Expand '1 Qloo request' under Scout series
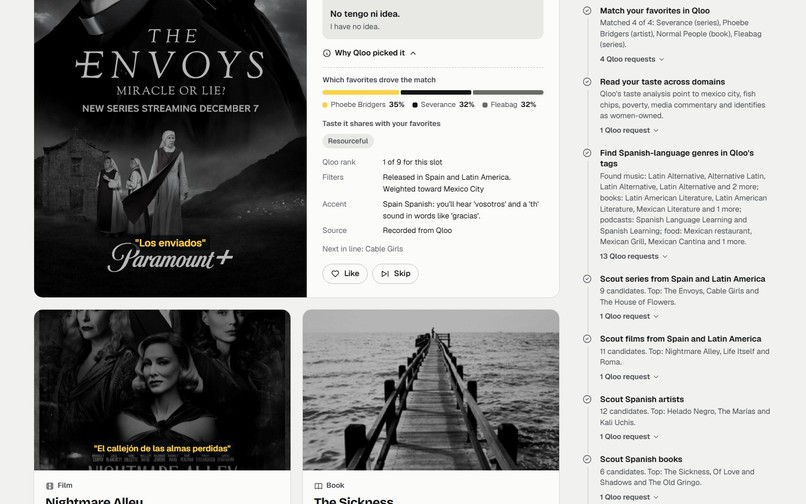 pos(629,316)
